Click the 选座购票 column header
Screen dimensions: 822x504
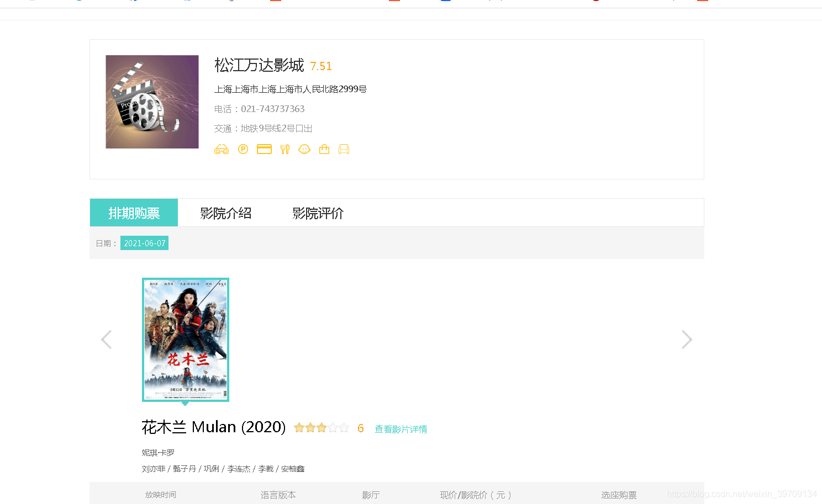(x=619, y=495)
